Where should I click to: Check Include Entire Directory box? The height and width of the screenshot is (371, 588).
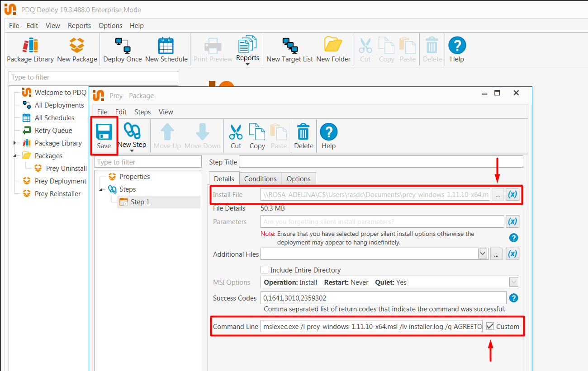[x=265, y=270]
